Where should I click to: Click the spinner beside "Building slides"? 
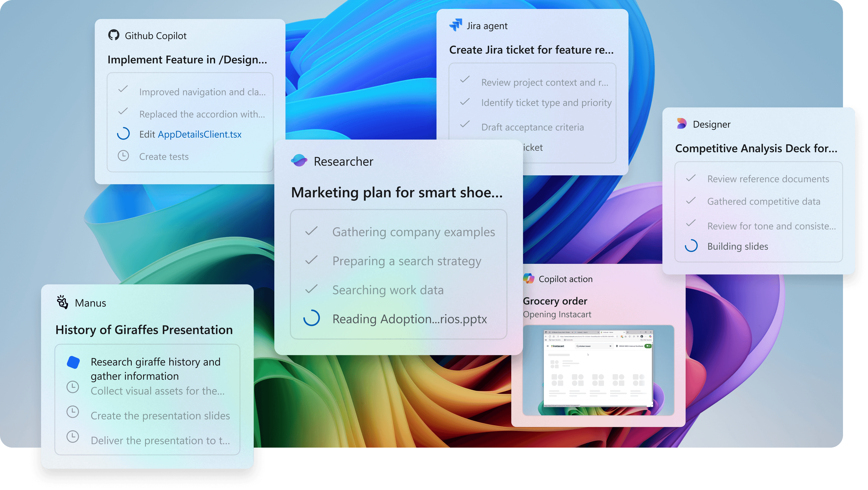pos(691,246)
